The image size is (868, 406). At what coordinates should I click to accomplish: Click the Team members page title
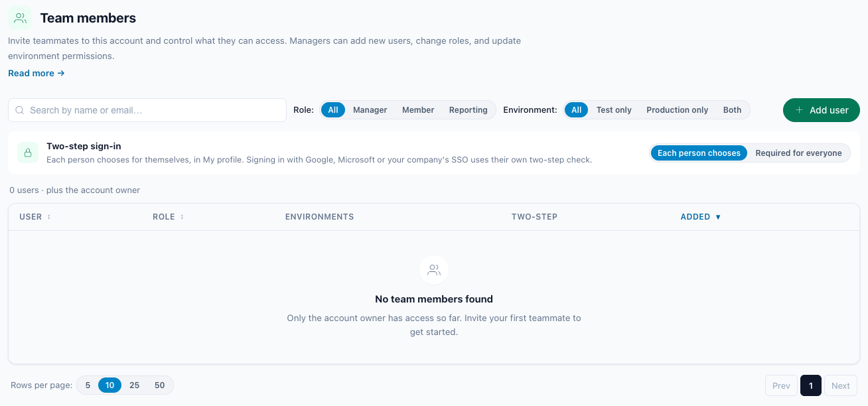point(88,19)
